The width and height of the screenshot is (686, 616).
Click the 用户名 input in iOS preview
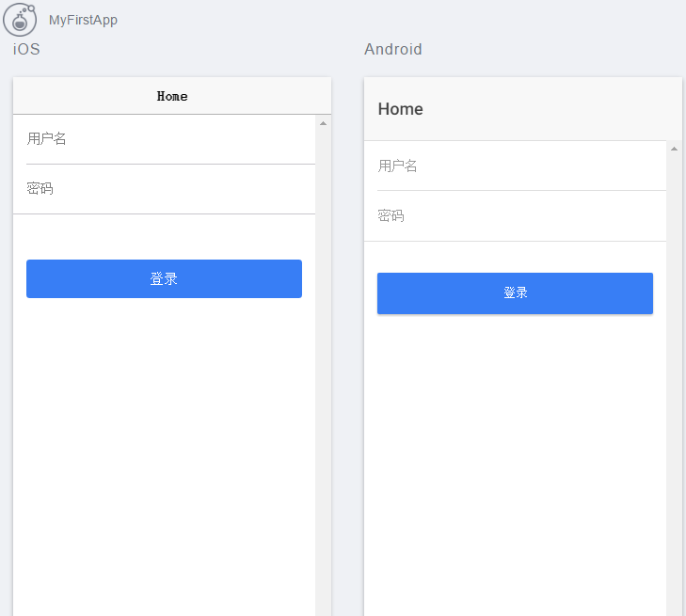click(170, 139)
